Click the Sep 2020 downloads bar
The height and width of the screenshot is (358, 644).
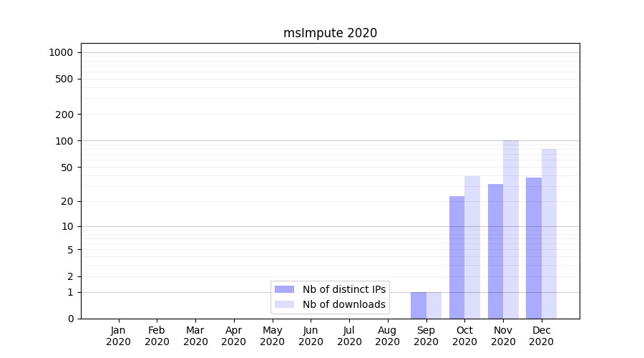(434, 306)
